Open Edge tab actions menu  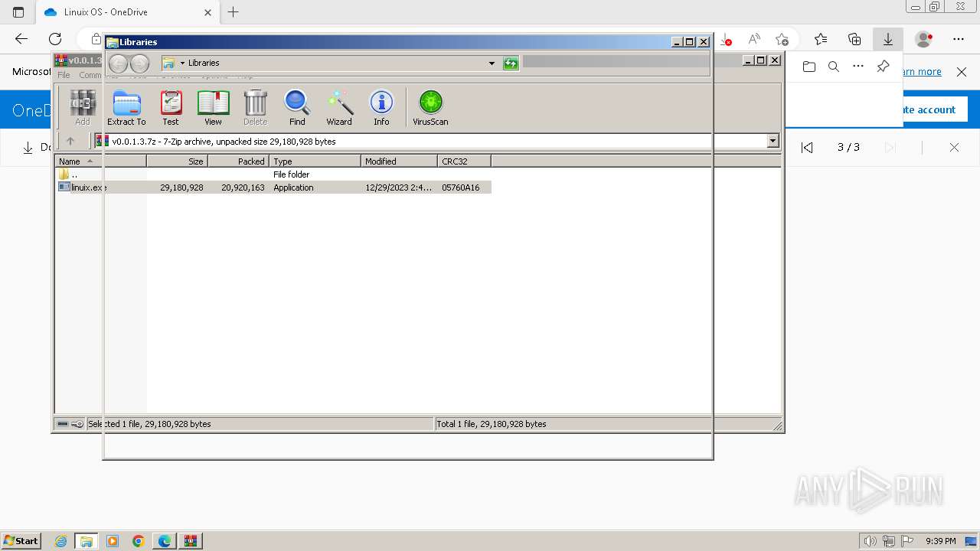[x=18, y=12]
